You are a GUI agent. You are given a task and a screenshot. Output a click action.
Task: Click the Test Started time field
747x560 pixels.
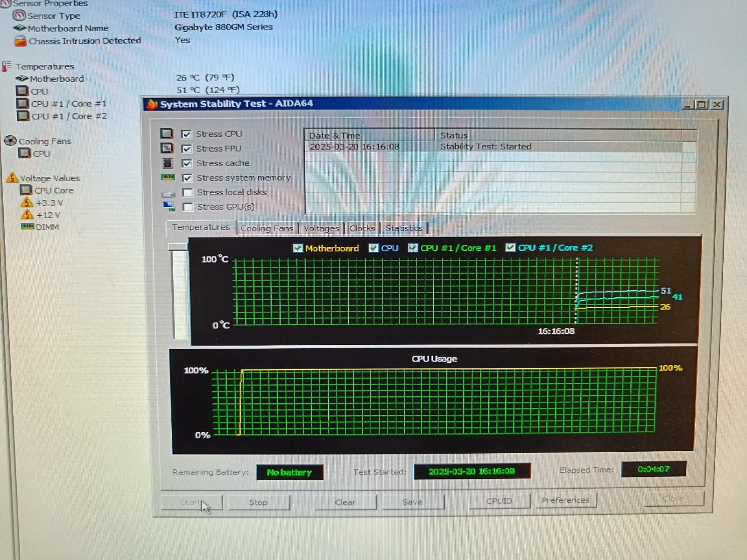click(x=472, y=471)
